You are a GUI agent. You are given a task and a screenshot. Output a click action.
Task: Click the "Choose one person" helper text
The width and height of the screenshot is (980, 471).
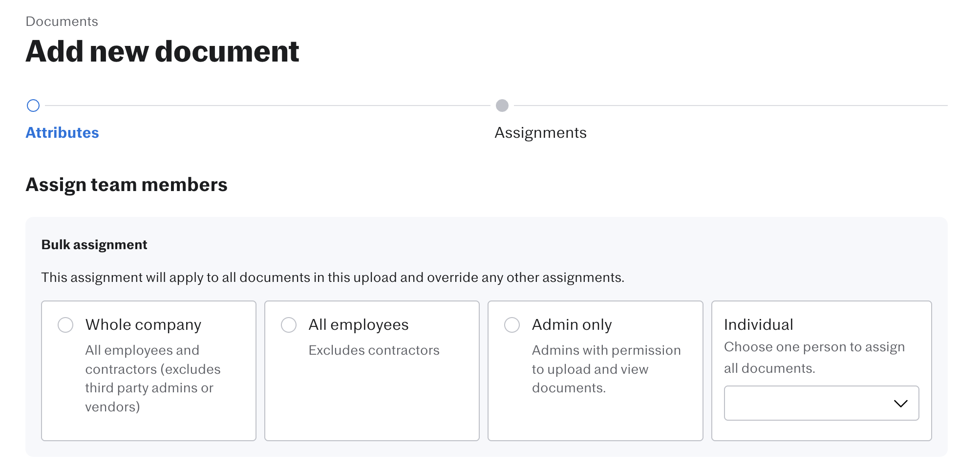(814, 357)
